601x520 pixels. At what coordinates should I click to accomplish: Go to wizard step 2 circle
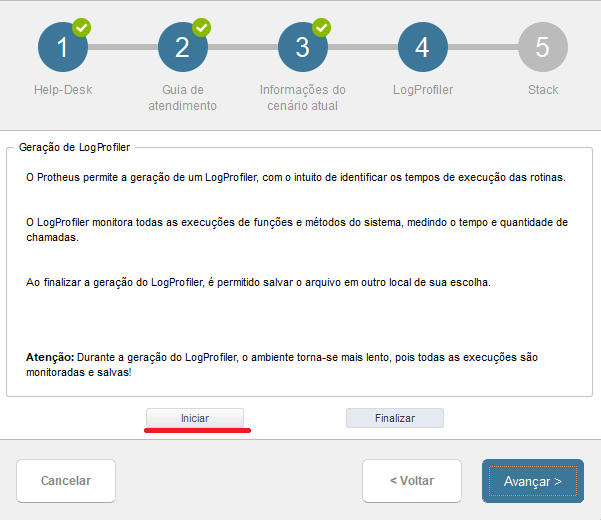coord(183,47)
